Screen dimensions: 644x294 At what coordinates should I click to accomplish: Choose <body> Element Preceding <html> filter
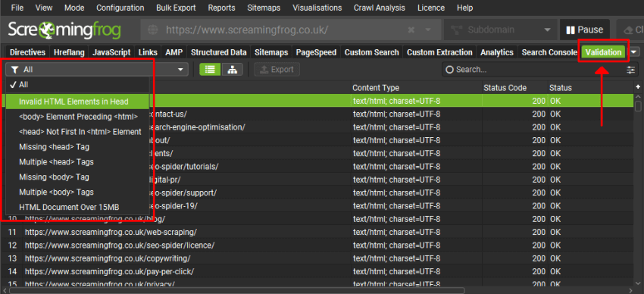point(77,117)
